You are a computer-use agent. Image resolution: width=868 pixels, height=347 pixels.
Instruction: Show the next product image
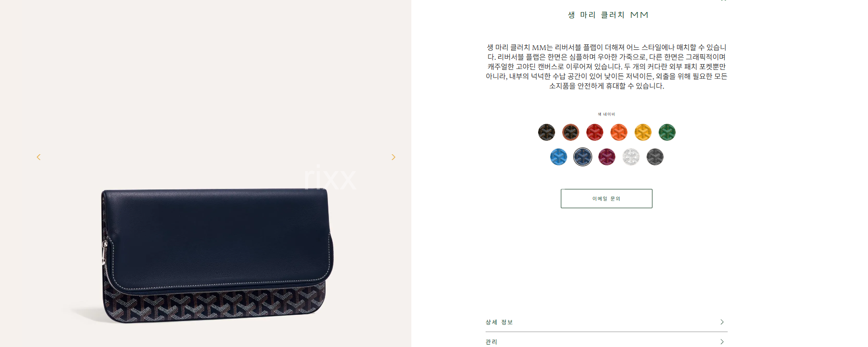(393, 157)
